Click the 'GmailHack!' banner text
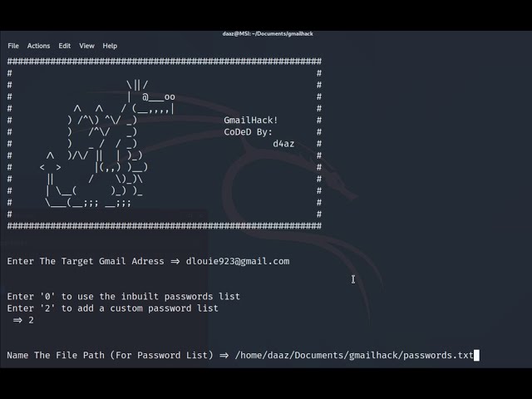Image resolution: width=532 pixels, height=399 pixels. point(251,120)
